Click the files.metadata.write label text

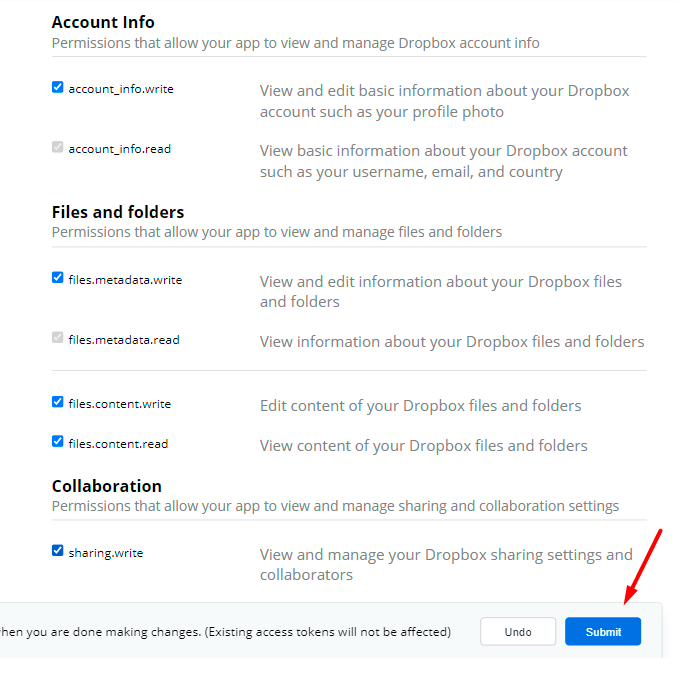[x=125, y=280]
